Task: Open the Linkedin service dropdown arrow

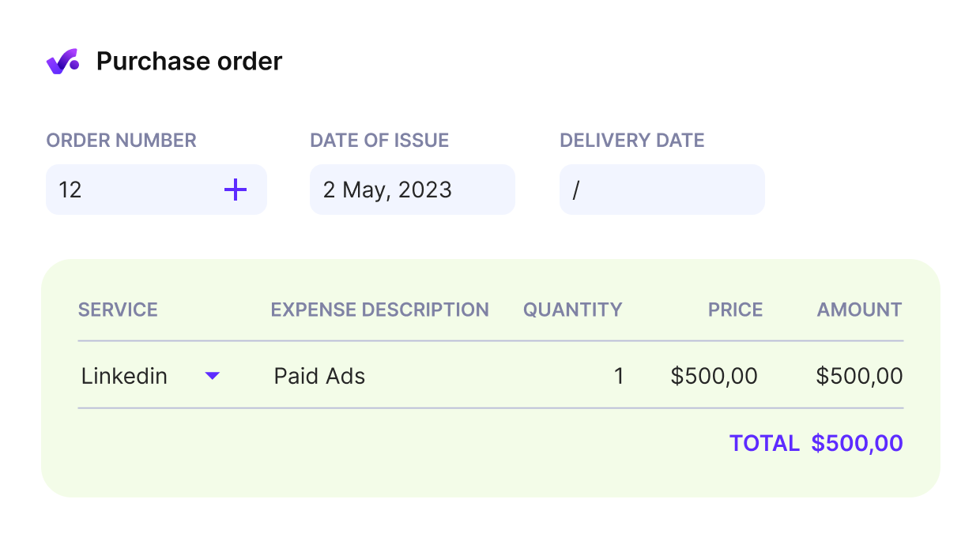Action: (212, 376)
